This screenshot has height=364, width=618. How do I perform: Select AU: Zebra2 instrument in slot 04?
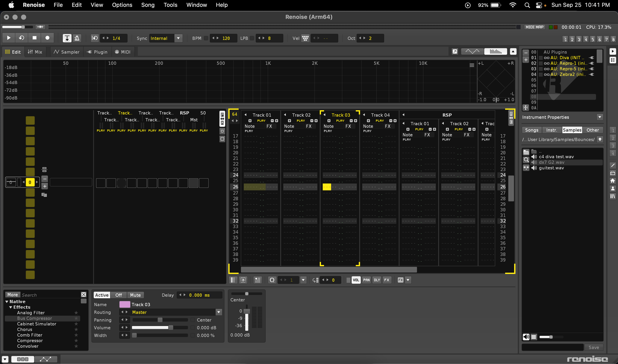coord(568,74)
